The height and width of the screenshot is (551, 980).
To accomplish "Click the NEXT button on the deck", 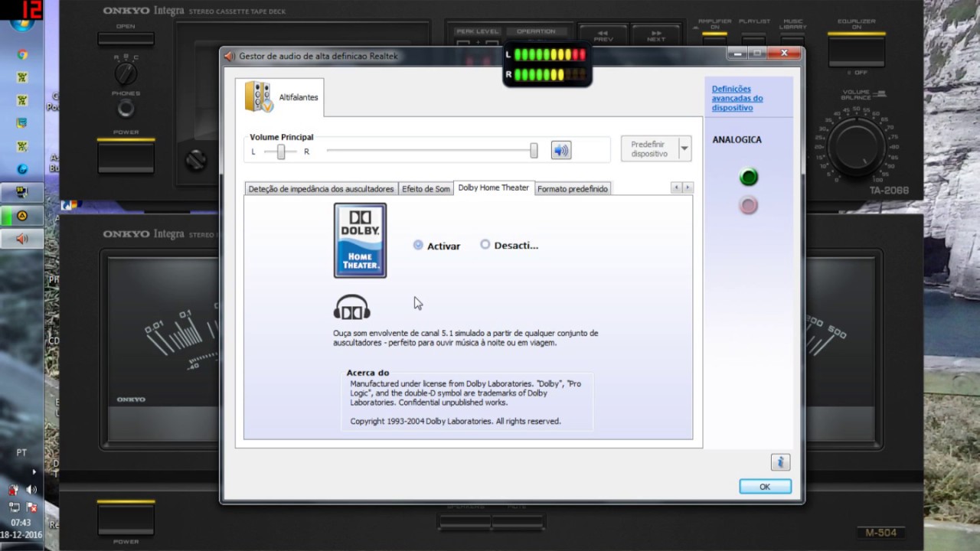I will pos(656,37).
